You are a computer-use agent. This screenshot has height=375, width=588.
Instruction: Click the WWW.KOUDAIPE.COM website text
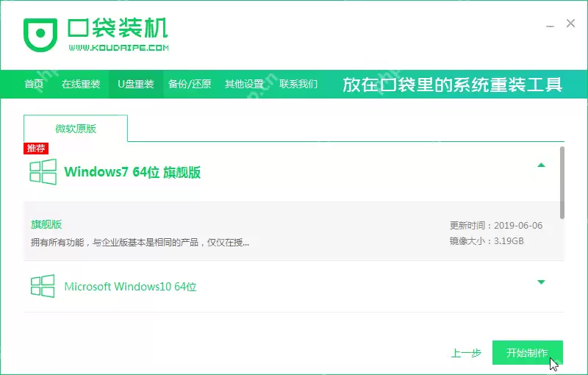[x=118, y=48]
